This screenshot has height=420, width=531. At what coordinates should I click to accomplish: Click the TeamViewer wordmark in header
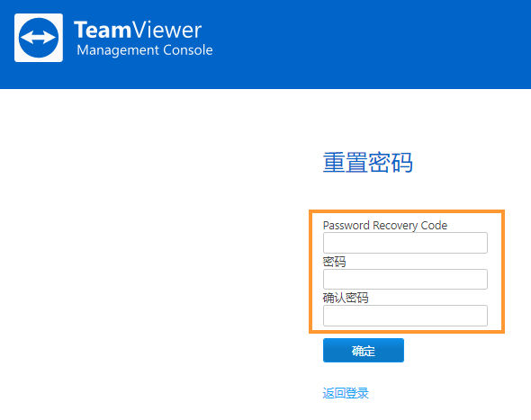coord(138,30)
